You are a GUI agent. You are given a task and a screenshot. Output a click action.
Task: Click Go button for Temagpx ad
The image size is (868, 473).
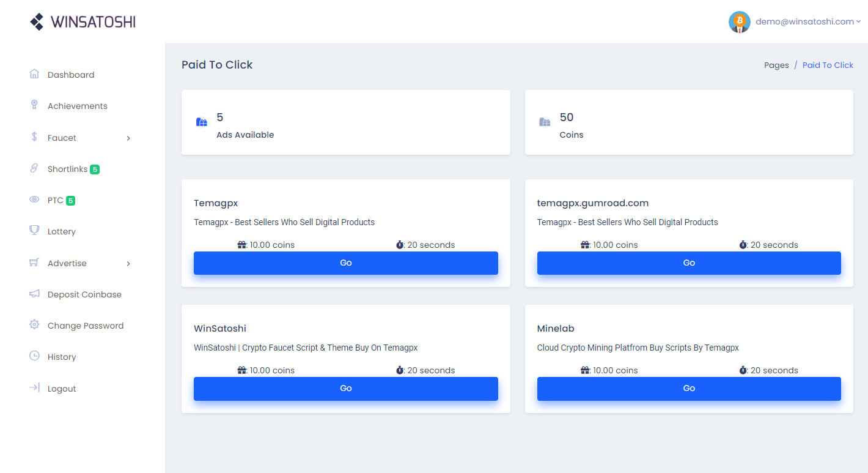tap(346, 263)
